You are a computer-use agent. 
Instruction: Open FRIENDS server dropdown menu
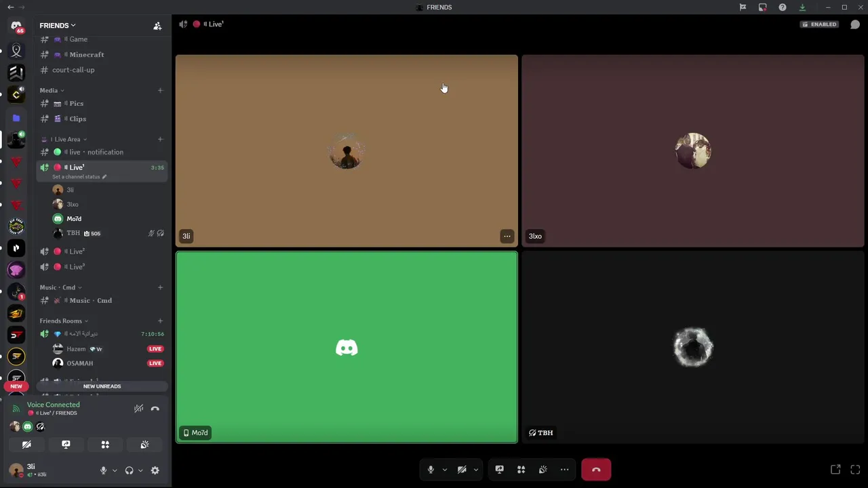tap(58, 26)
